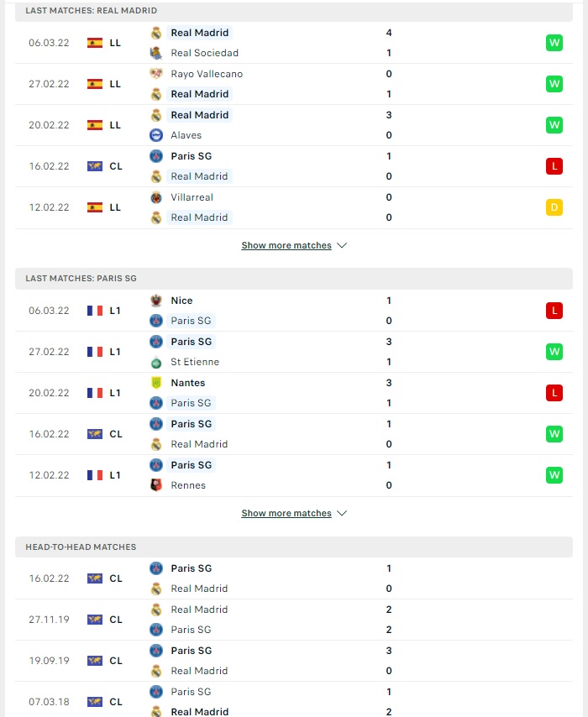Open the 27.11.19 head-to-head match Real Madrid 2-2

[x=294, y=620]
